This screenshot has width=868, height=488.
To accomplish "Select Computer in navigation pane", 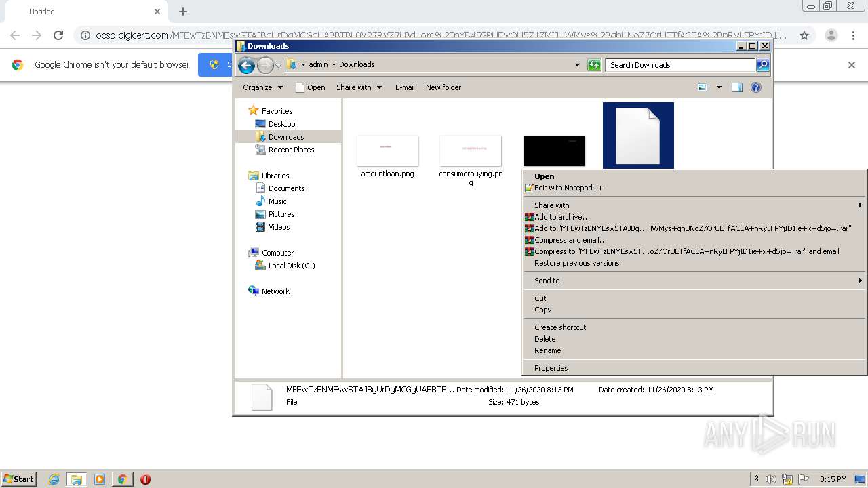I will point(277,253).
